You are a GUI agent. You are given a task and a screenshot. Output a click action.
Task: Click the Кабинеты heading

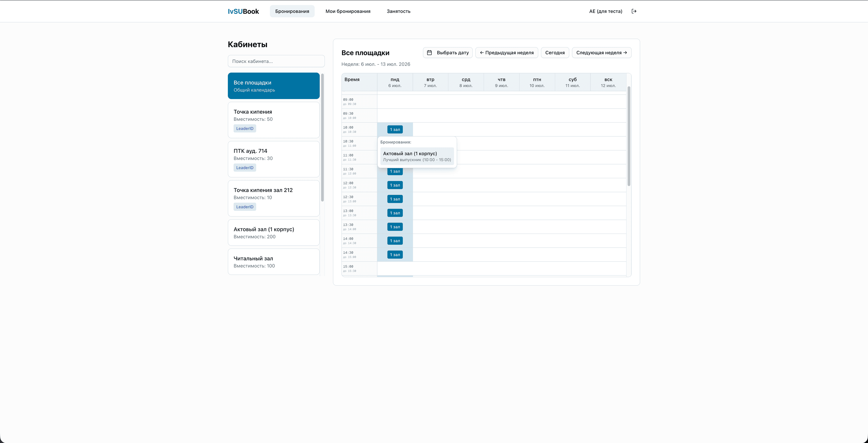pos(248,44)
